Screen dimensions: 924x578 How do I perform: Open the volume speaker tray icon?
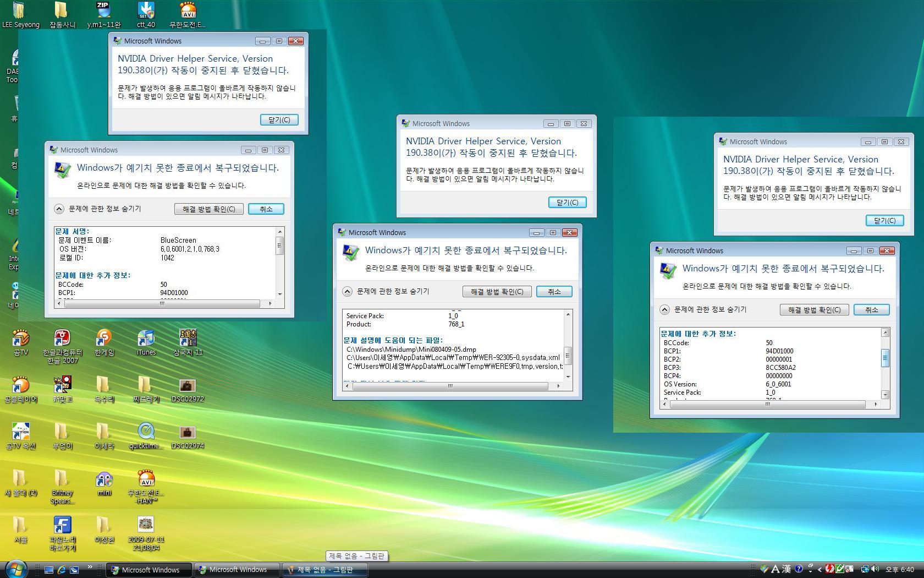pos(875,569)
